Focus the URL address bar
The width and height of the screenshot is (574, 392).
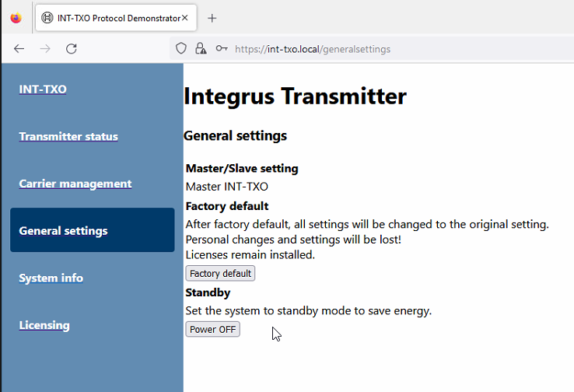[x=372, y=49]
